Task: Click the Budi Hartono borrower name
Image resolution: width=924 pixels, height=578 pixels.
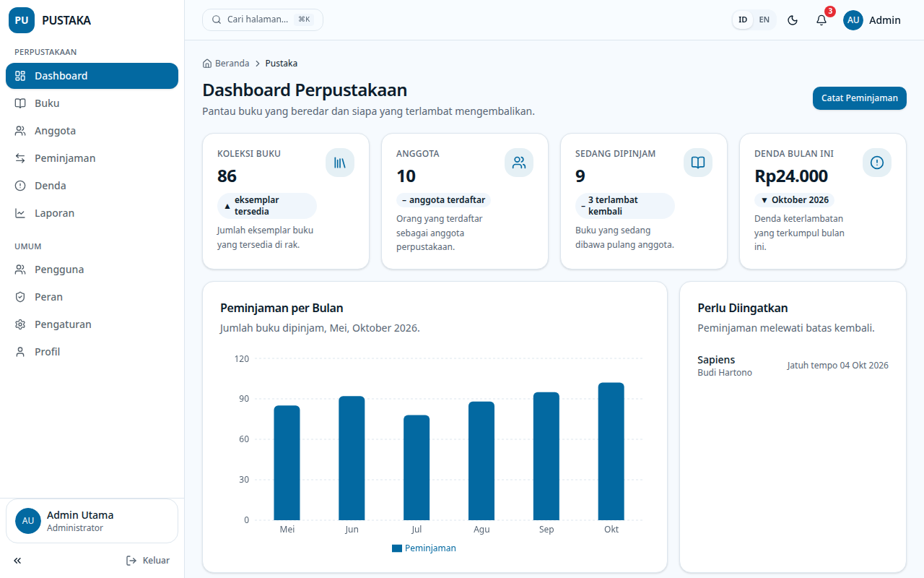Action: (725, 373)
